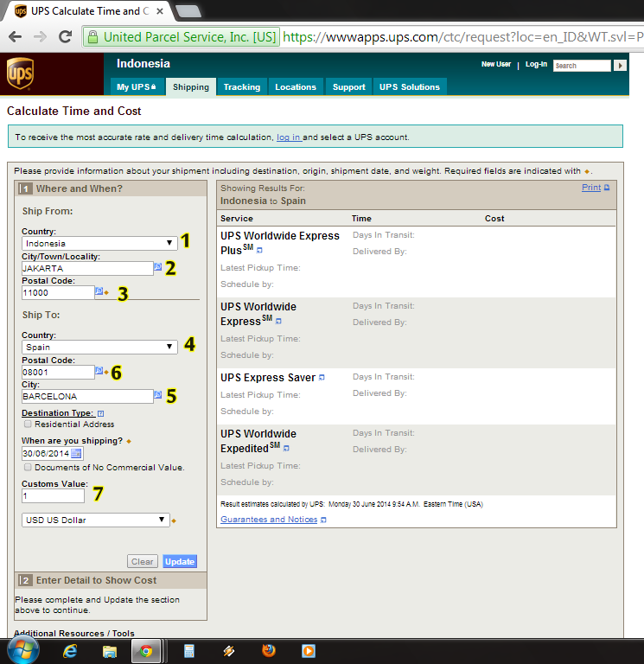644x664 pixels.
Task: Click the UPS Worldwide Expedited service name
Action: pyautogui.click(x=258, y=441)
